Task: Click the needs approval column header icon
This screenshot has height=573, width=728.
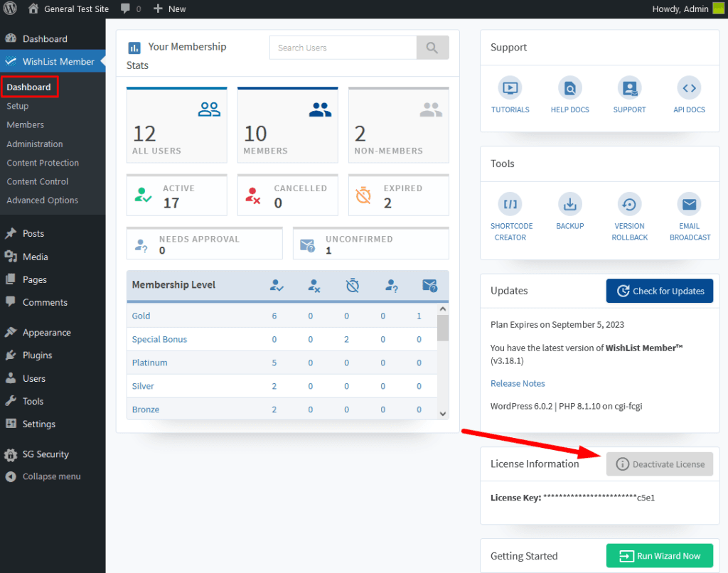Action: pyautogui.click(x=392, y=286)
